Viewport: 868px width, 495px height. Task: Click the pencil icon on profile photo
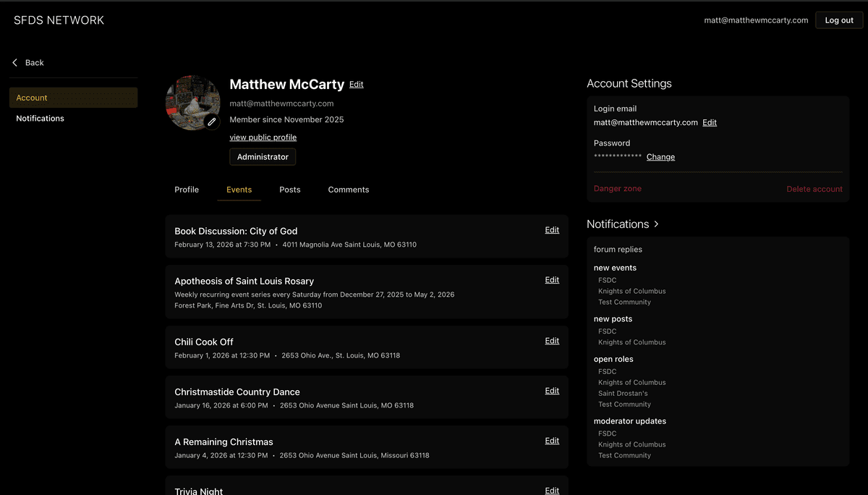point(212,122)
